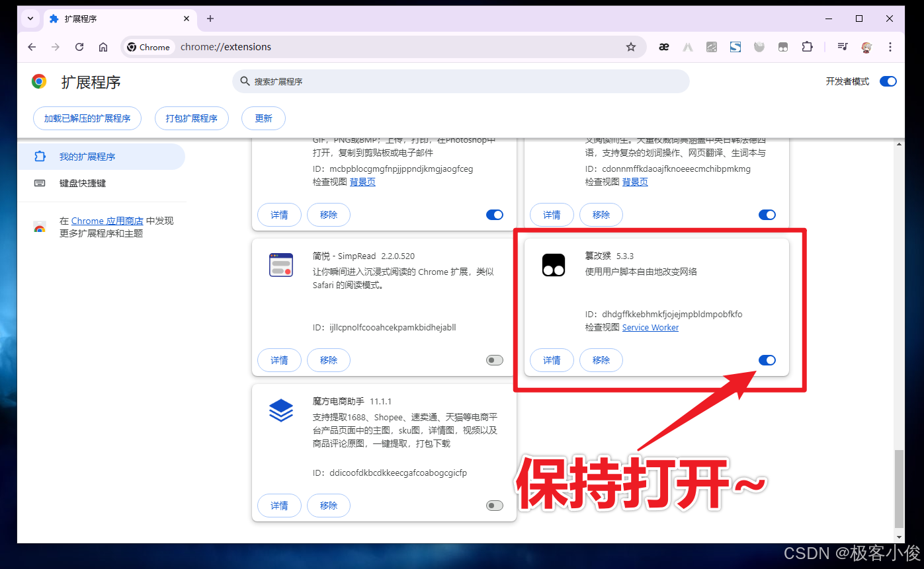This screenshot has width=924, height=569.
Task: Click the 魔方电商助手 layered card icon
Action: click(x=281, y=410)
